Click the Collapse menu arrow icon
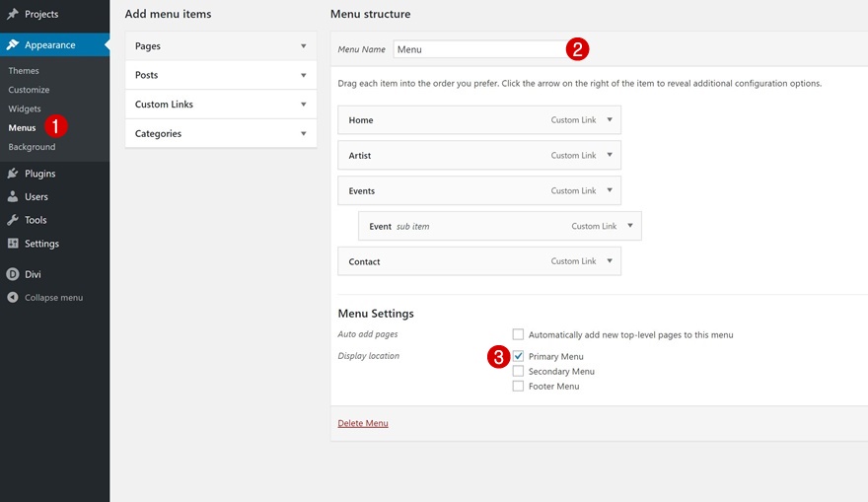The height and width of the screenshot is (502, 868). coord(13,298)
